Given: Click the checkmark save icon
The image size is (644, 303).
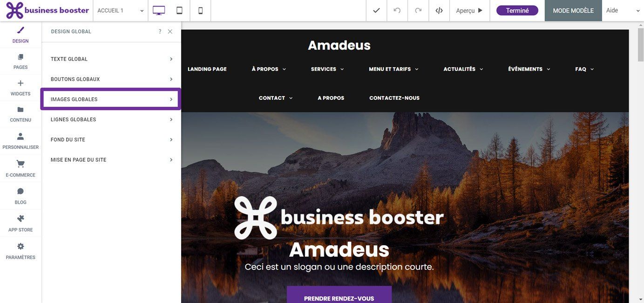Looking at the screenshot, I should 376,10.
